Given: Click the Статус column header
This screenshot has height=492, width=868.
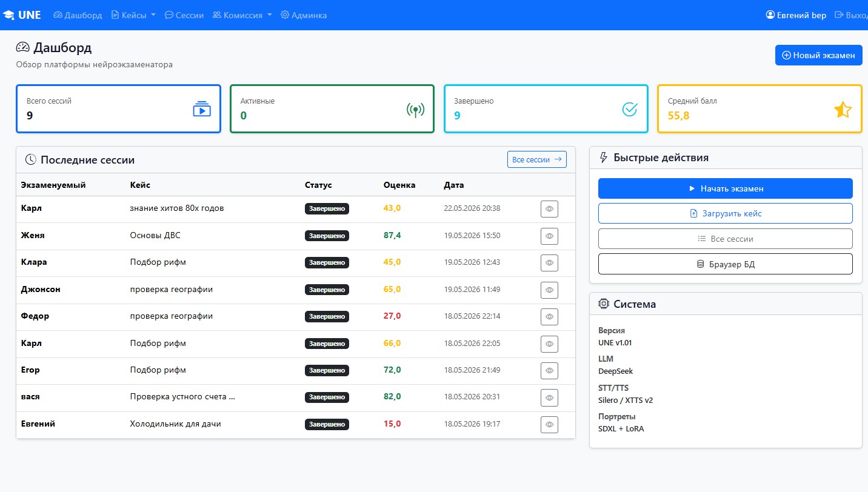Looking at the screenshot, I should (318, 185).
